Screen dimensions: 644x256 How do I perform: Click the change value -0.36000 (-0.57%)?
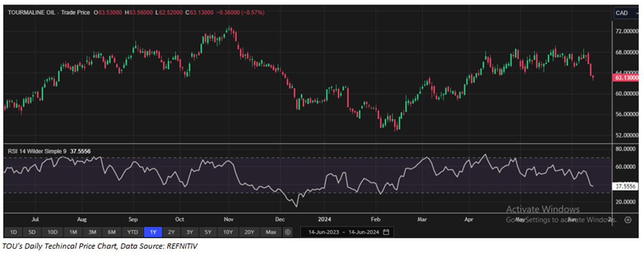coord(241,12)
